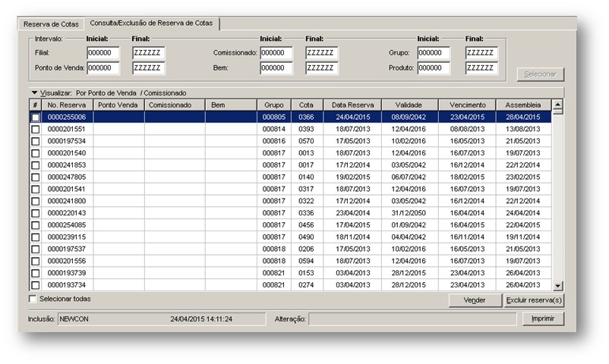Click Produto Inicial field

click(434, 68)
